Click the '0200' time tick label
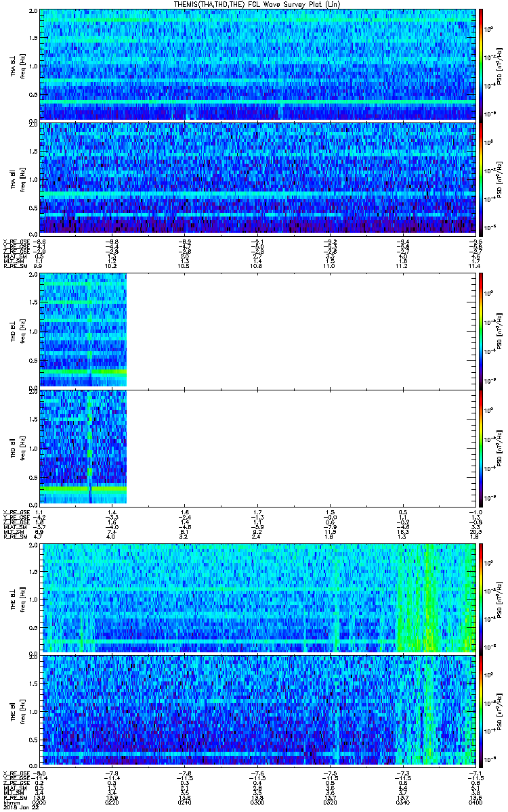Viewport: 508px width, 812px height. 40,801
